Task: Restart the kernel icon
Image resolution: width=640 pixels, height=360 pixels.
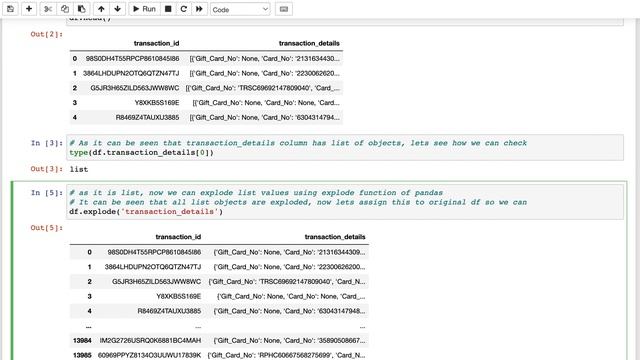Action: coord(184,9)
